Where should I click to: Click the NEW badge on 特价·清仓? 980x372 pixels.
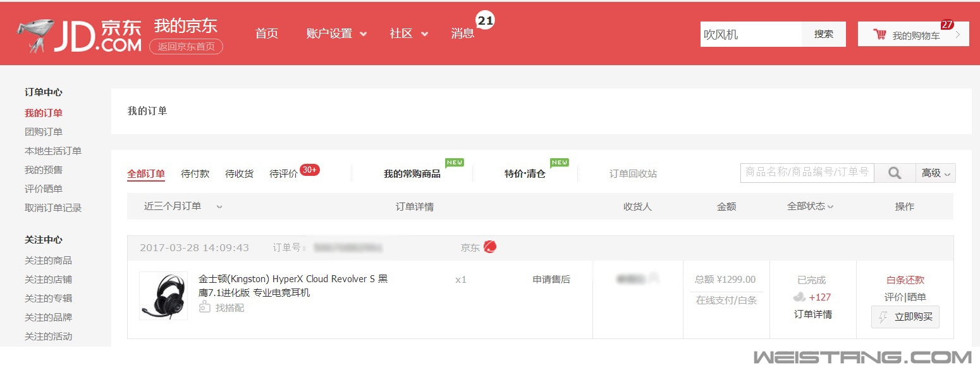coord(560,163)
